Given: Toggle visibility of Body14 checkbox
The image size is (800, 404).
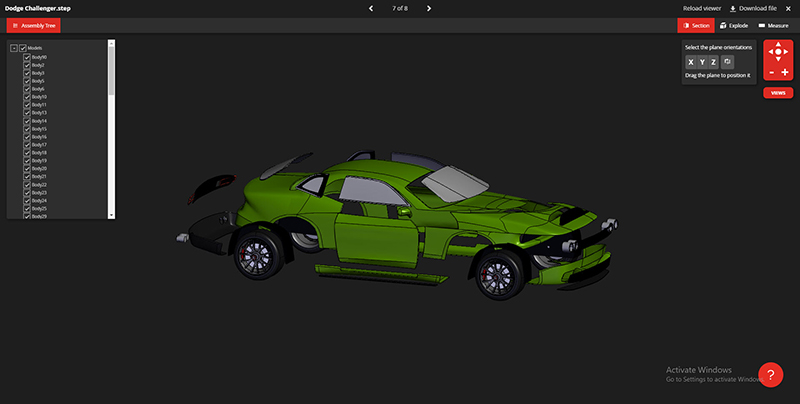Looking at the screenshot, I should click(x=27, y=121).
